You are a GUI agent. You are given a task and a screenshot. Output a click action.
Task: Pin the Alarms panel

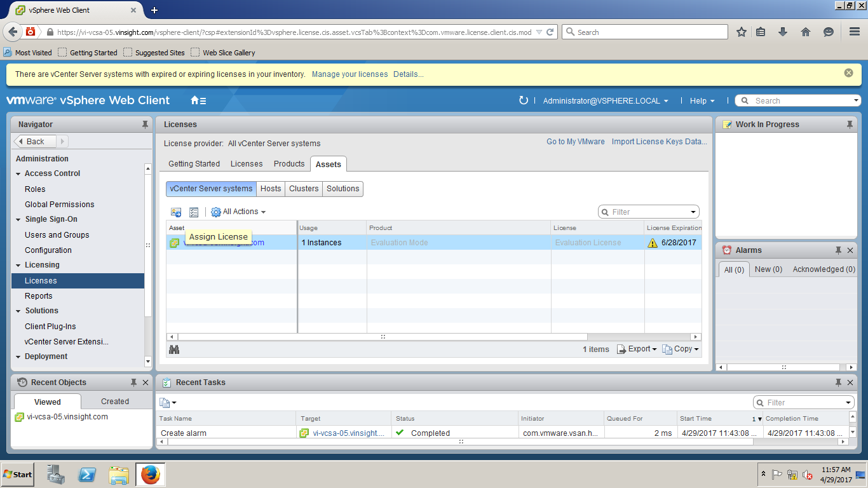[838, 250]
